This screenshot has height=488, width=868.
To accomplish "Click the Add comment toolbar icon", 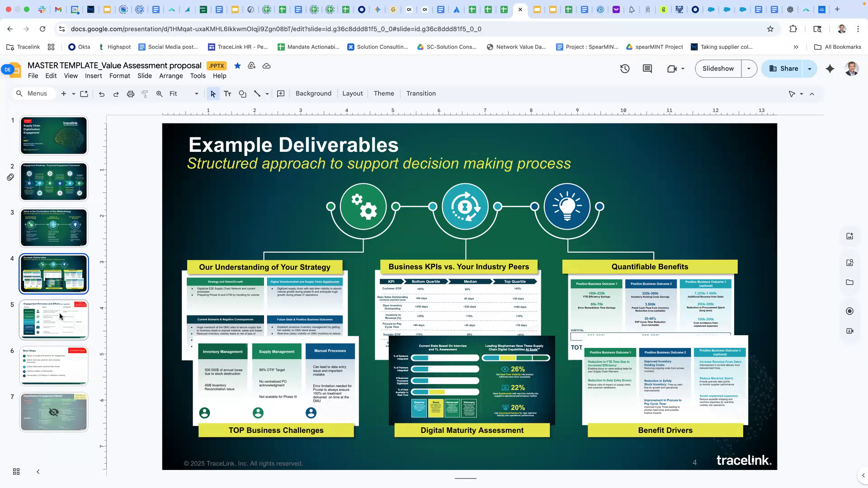I will 281,94.
